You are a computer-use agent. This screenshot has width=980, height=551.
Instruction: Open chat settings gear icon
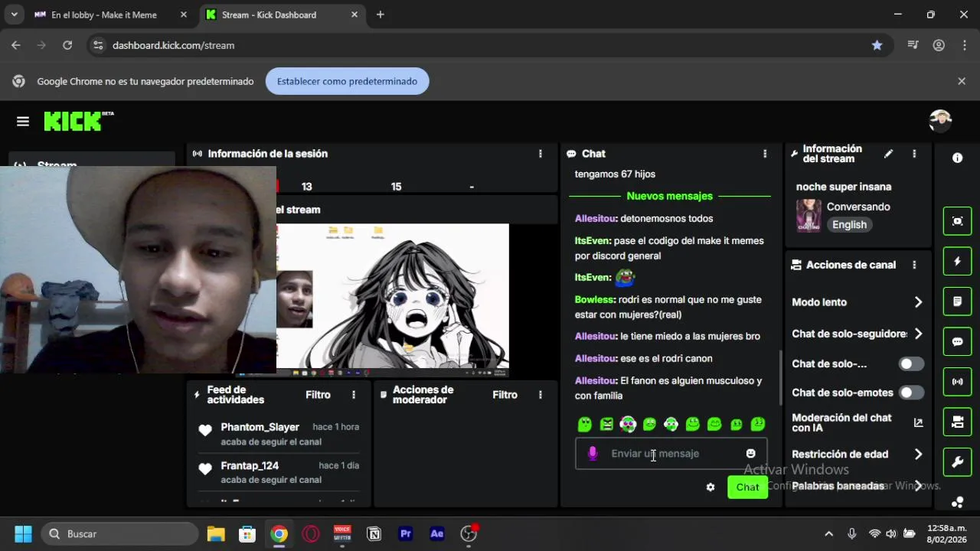[x=710, y=487]
